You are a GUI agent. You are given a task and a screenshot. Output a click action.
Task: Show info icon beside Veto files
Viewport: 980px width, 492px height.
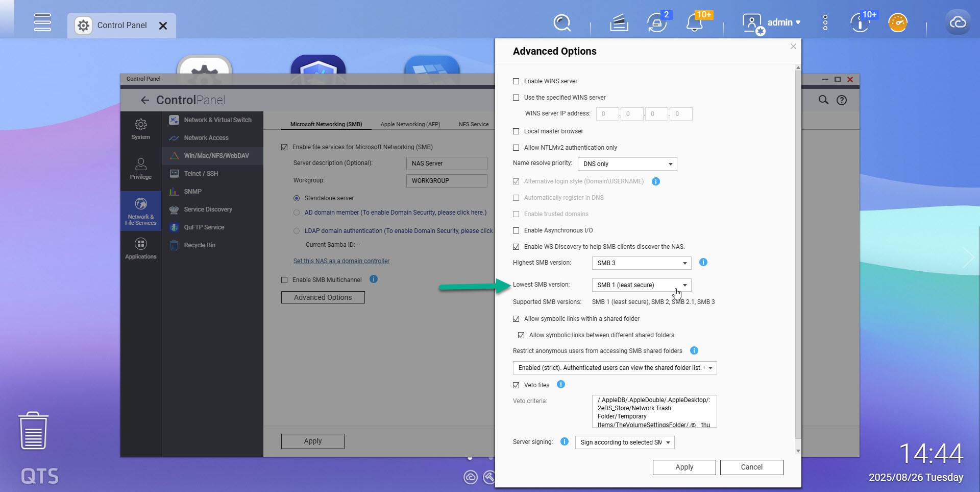(561, 384)
